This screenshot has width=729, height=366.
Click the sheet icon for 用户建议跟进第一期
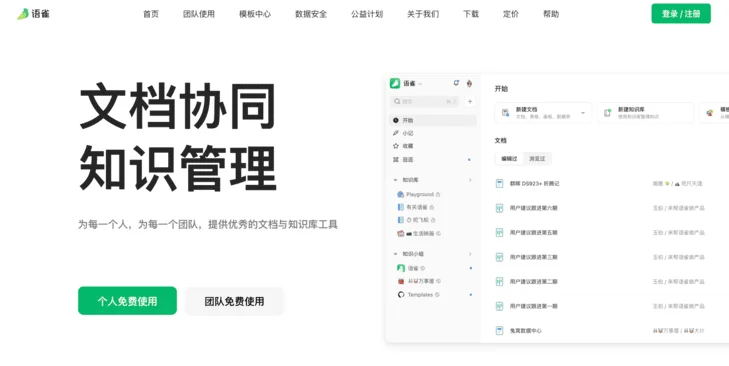pyautogui.click(x=499, y=306)
